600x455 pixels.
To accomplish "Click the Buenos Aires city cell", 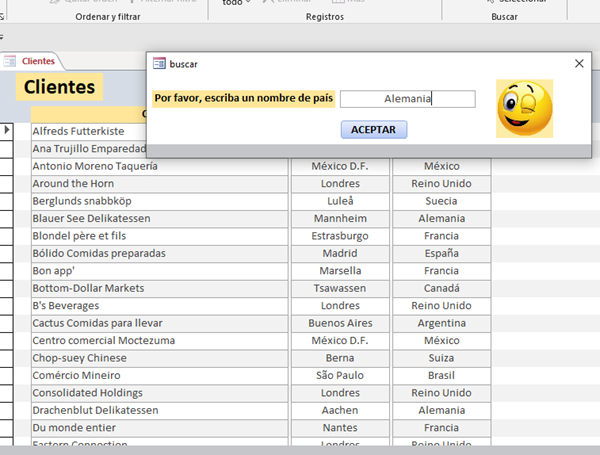I will pyautogui.click(x=340, y=323).
